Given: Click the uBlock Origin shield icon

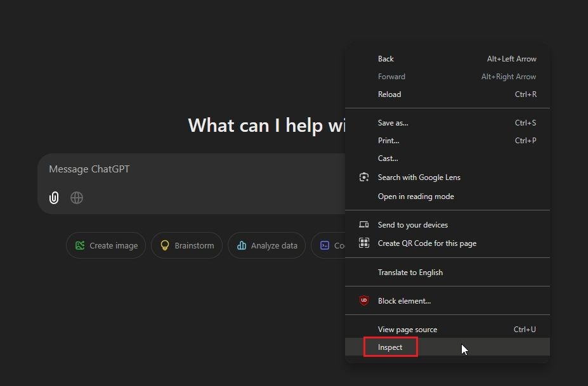Looking at the screenshot, I should coord(363,300).
